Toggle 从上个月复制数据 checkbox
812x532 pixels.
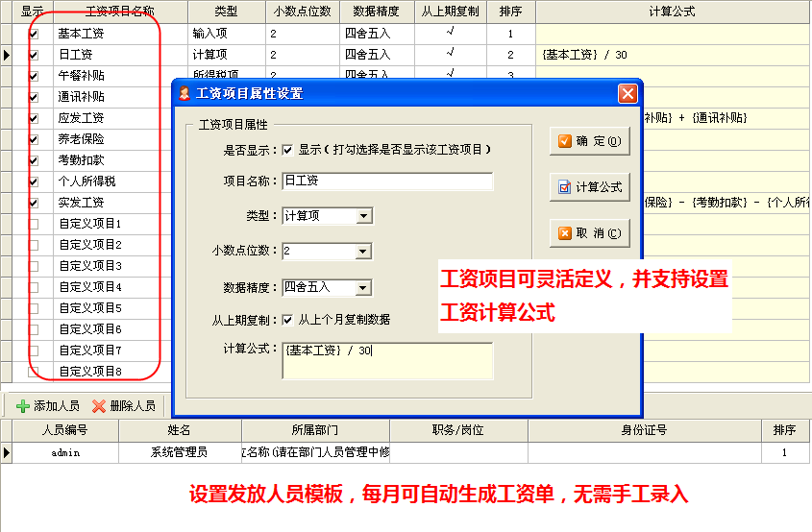tap(287, 320)
